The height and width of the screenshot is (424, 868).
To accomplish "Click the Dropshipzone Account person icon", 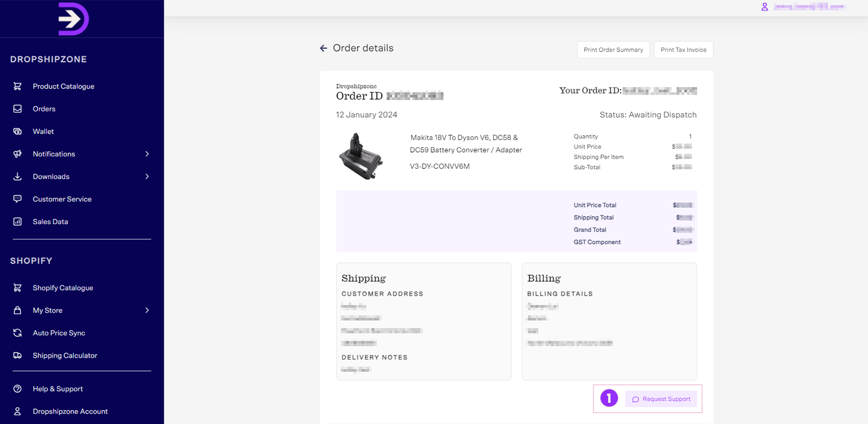I will tap(17, 412).
